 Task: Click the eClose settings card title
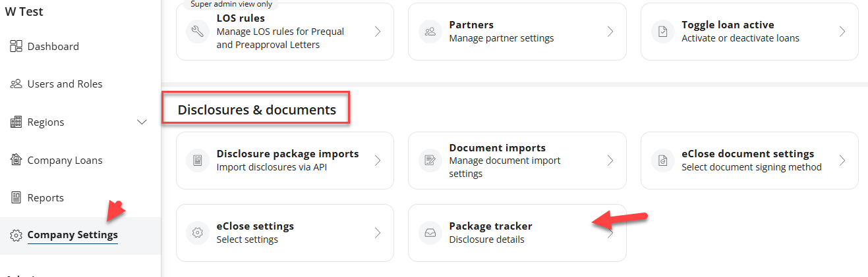[x=255, y=226]
